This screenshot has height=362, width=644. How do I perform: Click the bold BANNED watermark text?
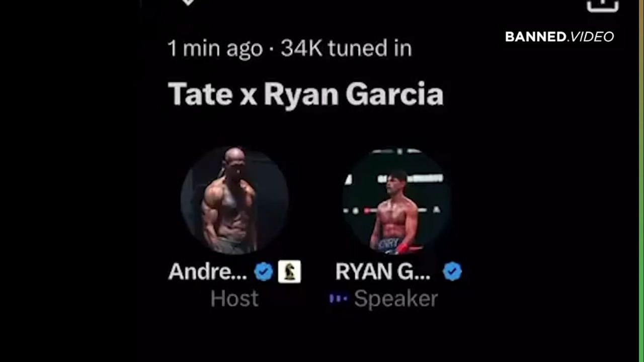tap(535, 37)
